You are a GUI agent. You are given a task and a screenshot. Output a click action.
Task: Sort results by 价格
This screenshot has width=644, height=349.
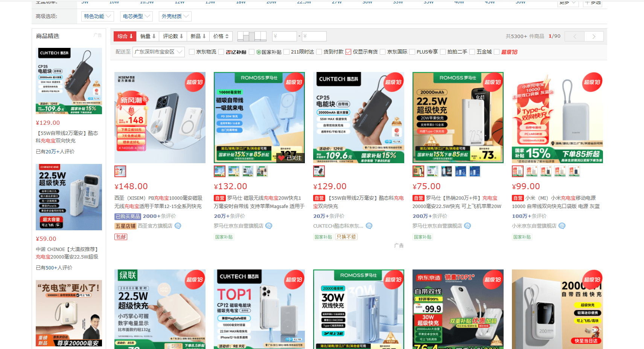221,36
